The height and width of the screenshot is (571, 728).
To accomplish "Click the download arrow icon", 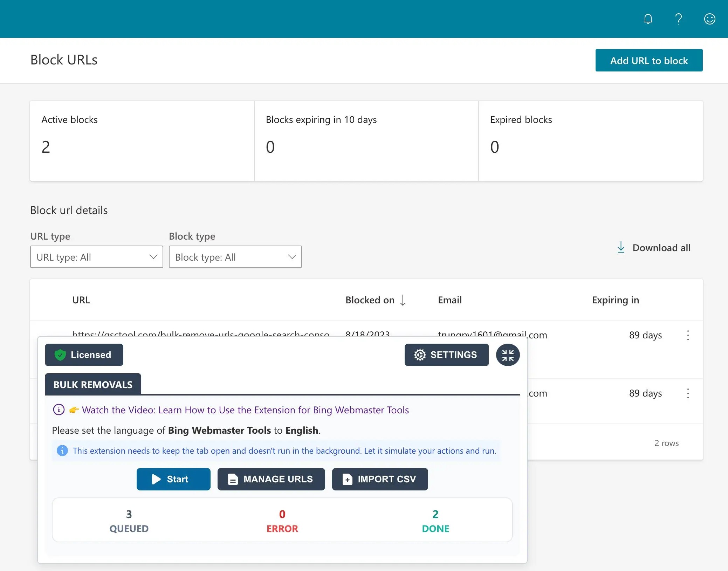I will [x=621, y=247].
